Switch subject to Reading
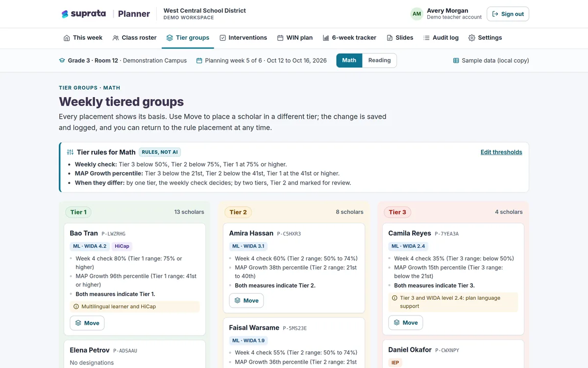588x368 pixels. 380,60
